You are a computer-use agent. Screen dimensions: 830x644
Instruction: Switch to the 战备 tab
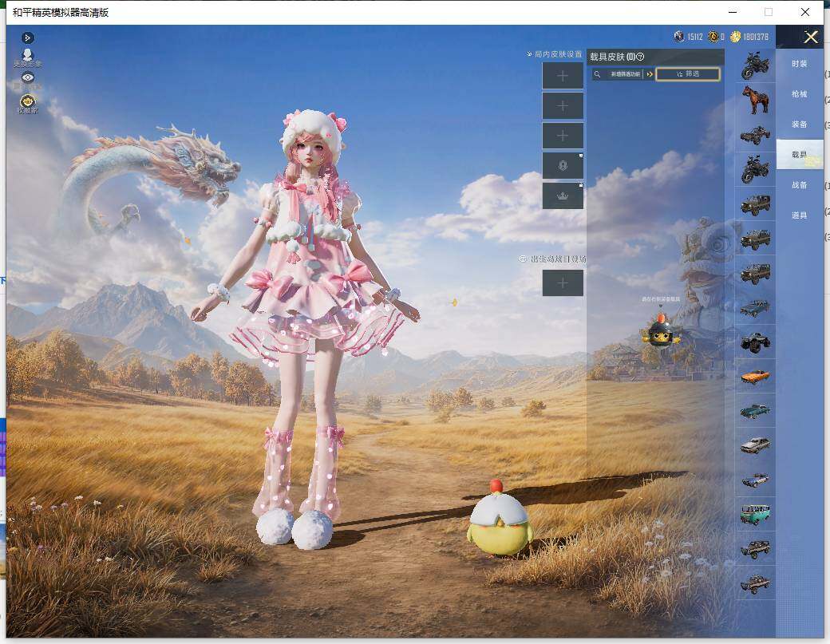(800, 184)
